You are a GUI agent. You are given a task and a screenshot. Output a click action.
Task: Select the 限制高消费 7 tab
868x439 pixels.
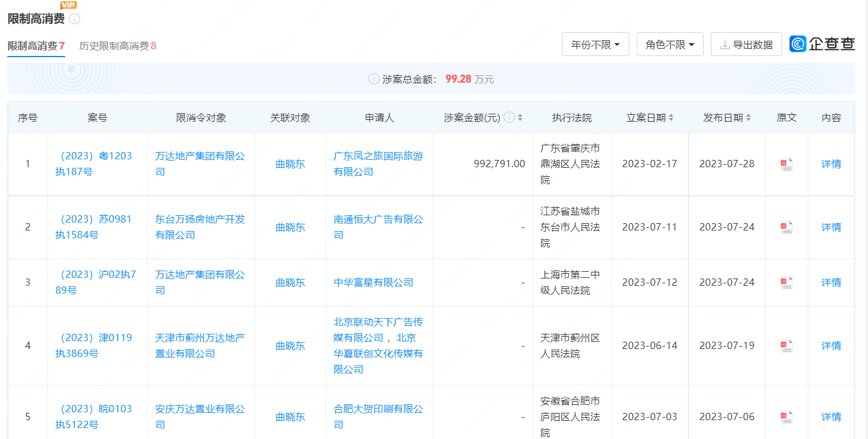click(36, 46)
